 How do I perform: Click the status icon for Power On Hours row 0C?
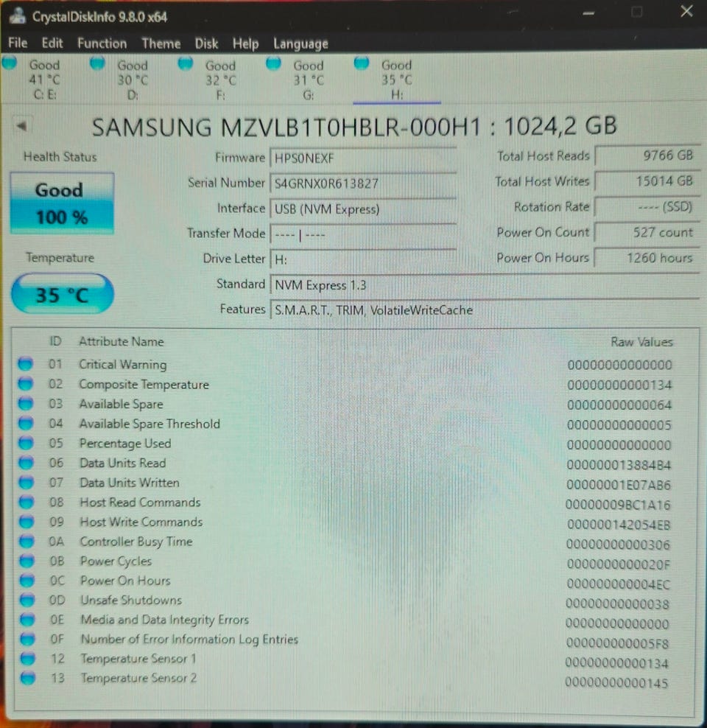pyautogui.click(x=27, y=581)
